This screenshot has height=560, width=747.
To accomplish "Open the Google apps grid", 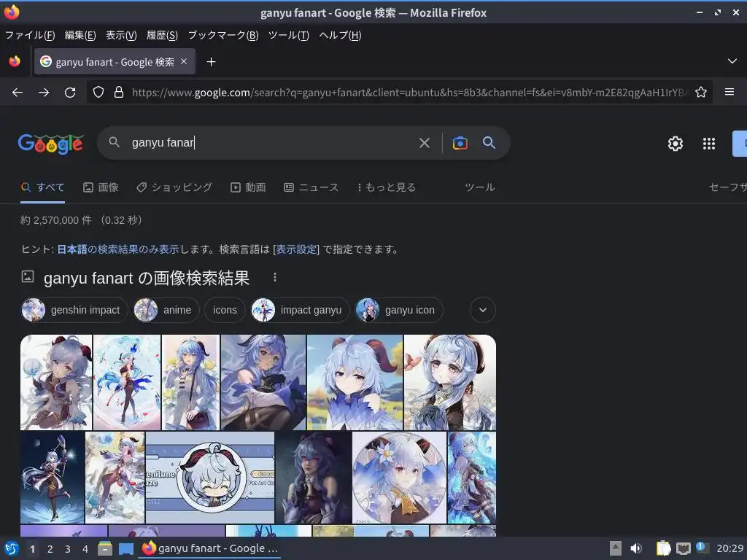I will click(709, 144).
